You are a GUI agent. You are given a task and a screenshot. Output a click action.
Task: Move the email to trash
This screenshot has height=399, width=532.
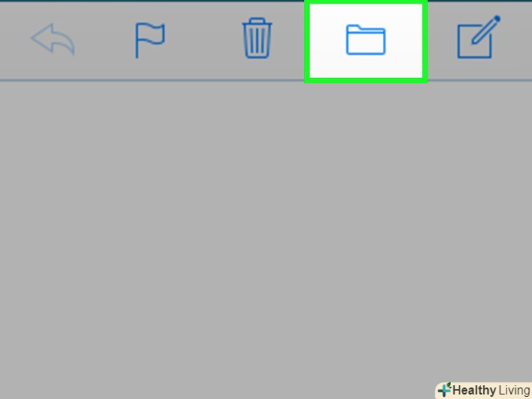(256, 38)
